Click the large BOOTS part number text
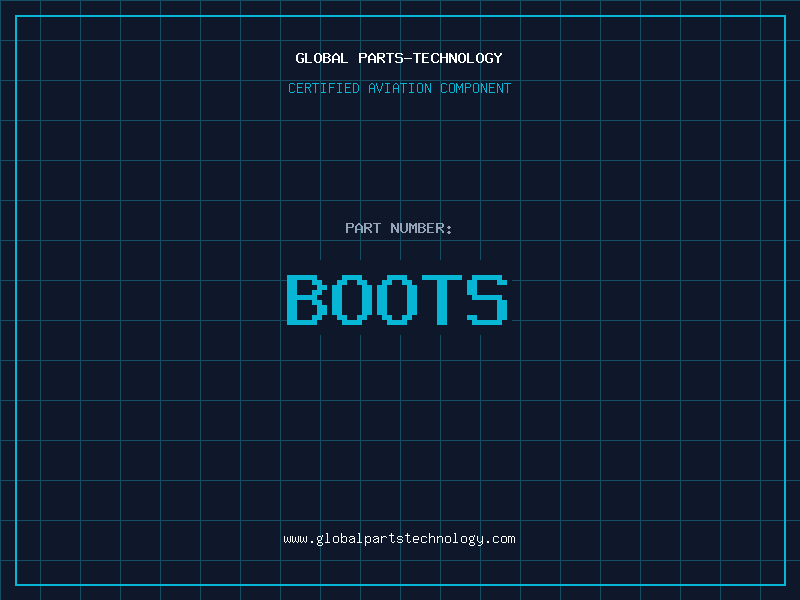 [x=397, y=300]
